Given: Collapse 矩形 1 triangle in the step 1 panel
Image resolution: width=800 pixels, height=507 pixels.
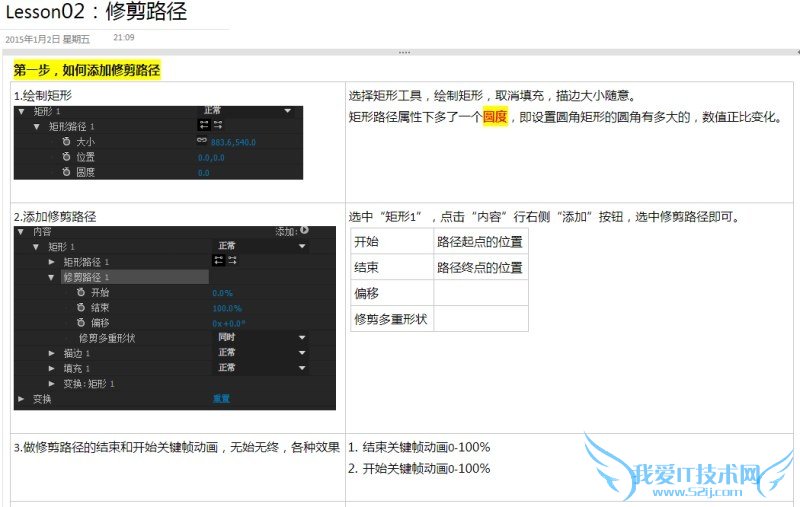Looking at the screenshot, I should [21, 111].
